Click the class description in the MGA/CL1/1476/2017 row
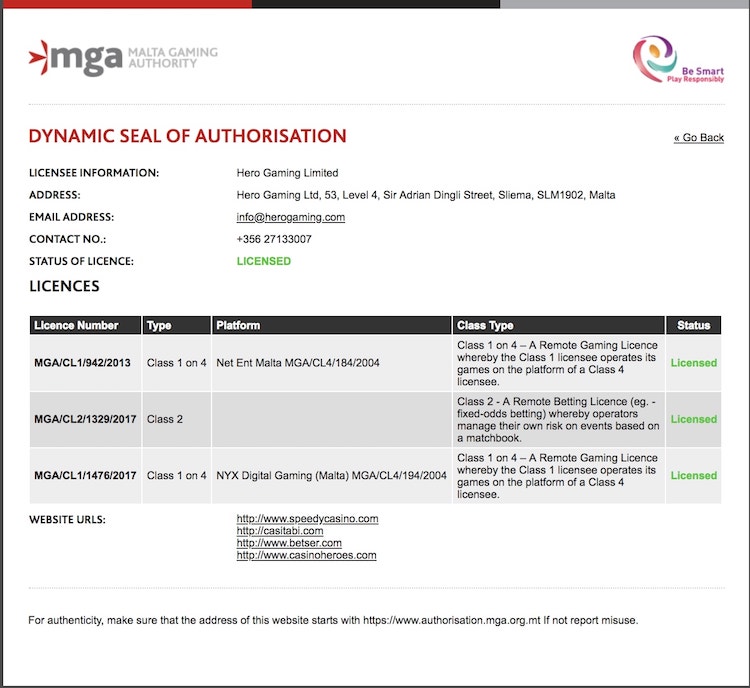750x688 pixels. [557, 476]
